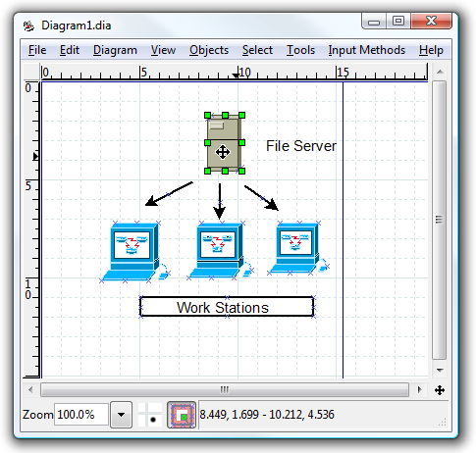Click the scroll left arrow

pyautogui.click(x=30, y=389)
